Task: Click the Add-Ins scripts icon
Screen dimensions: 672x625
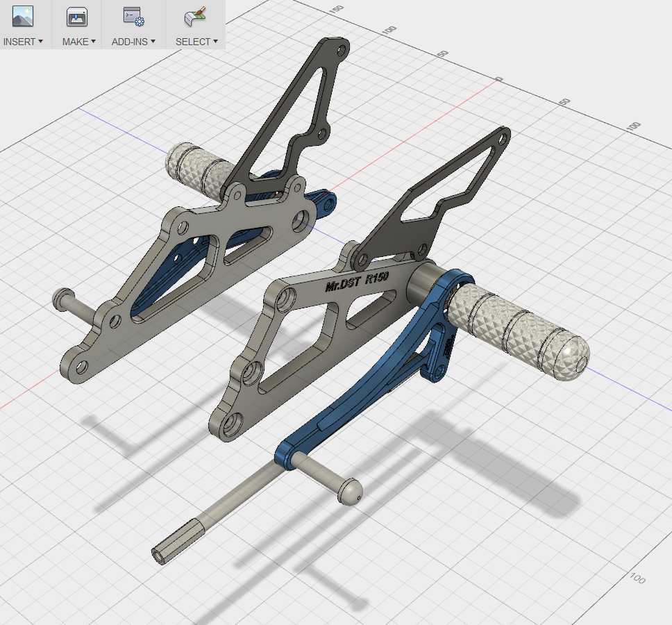Action: (x=134, y=16)
